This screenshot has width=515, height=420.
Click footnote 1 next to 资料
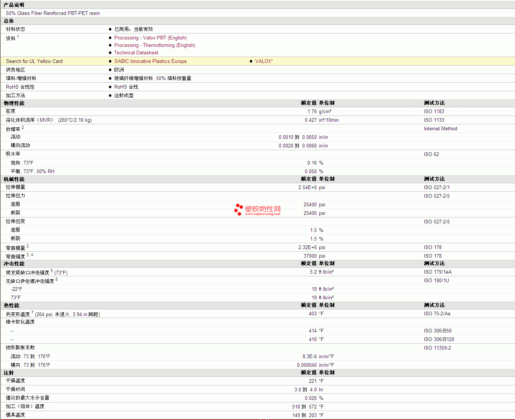tap(18, 36)
